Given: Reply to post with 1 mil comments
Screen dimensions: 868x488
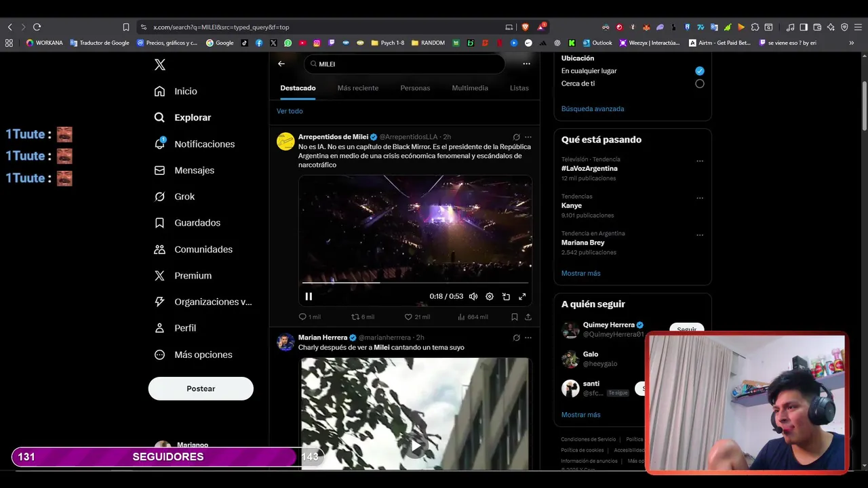Looking at the screenshot, I should [309, 317].
